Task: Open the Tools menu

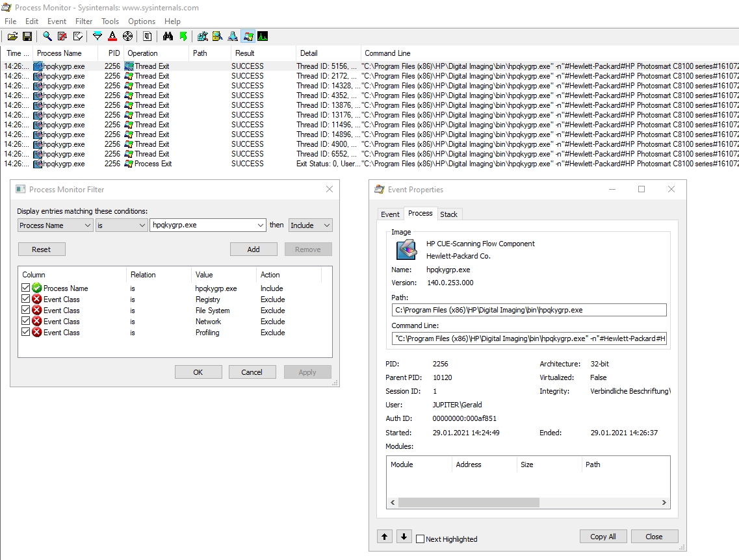Action: [x=110, y=21]
